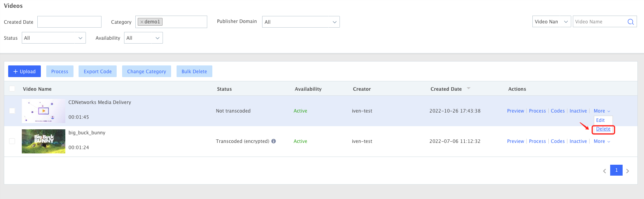This screenshot has height=199, width=644.
Task: Click the Change Category button
Action: point(147,71)
